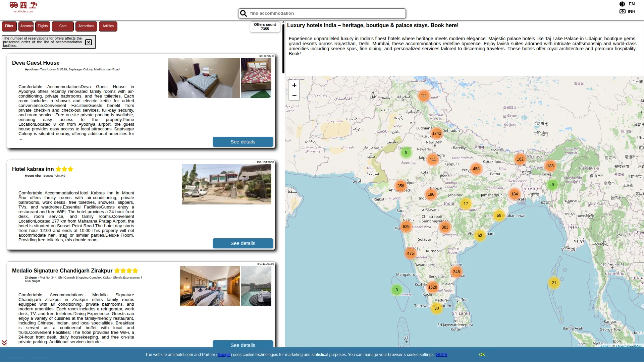Click map cluster 3 at Lakshadweep
644x362 pixels.
(397, 290)
